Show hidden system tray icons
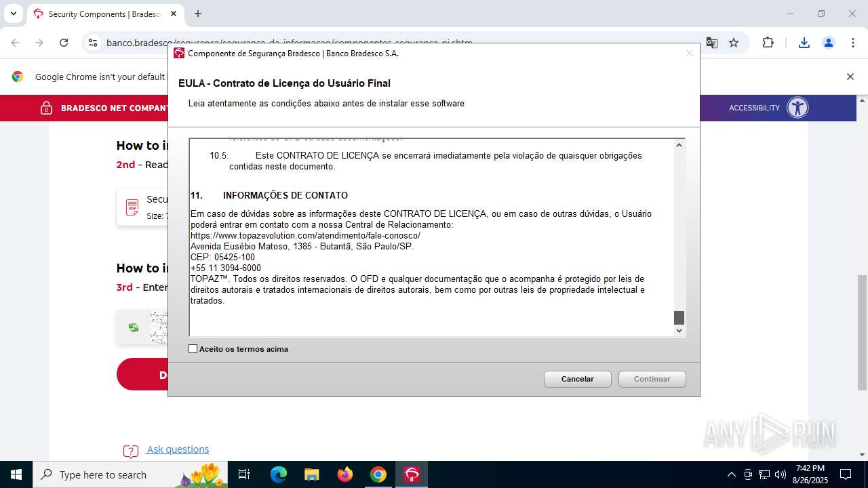 click(731, 474)
